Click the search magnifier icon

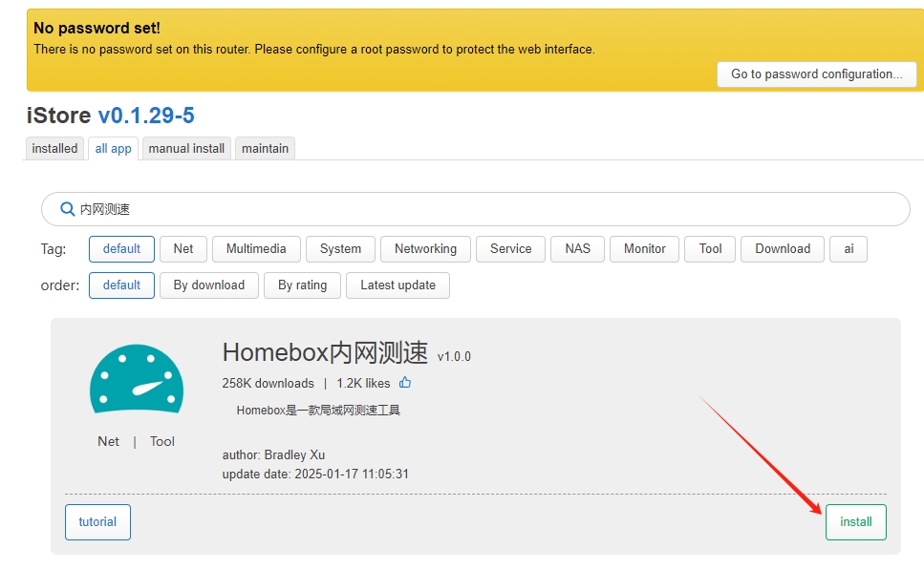[67, 209]
